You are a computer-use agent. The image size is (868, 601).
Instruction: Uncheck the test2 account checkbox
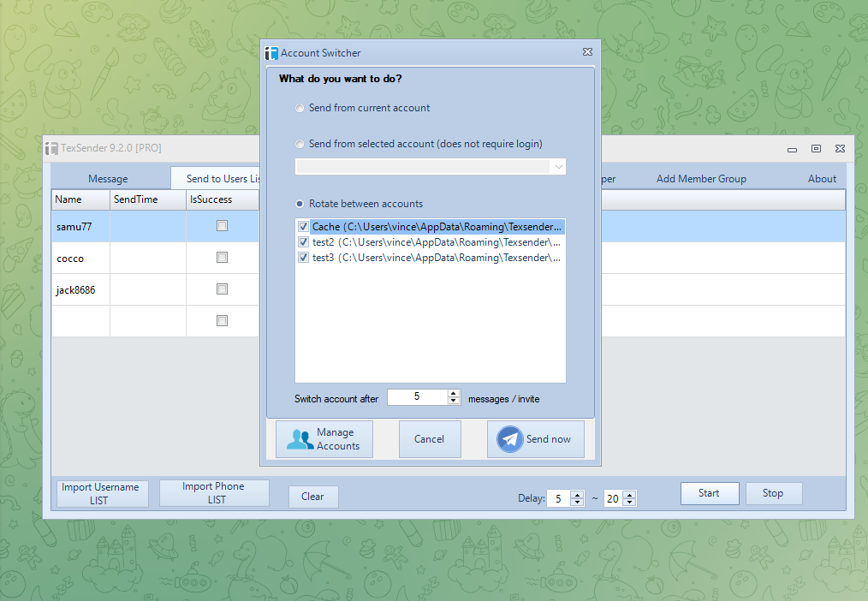coord(303,241)
